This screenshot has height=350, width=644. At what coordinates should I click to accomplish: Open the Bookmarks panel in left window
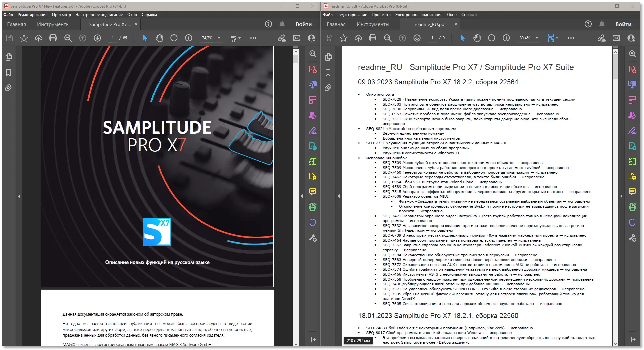click(9, 73)
